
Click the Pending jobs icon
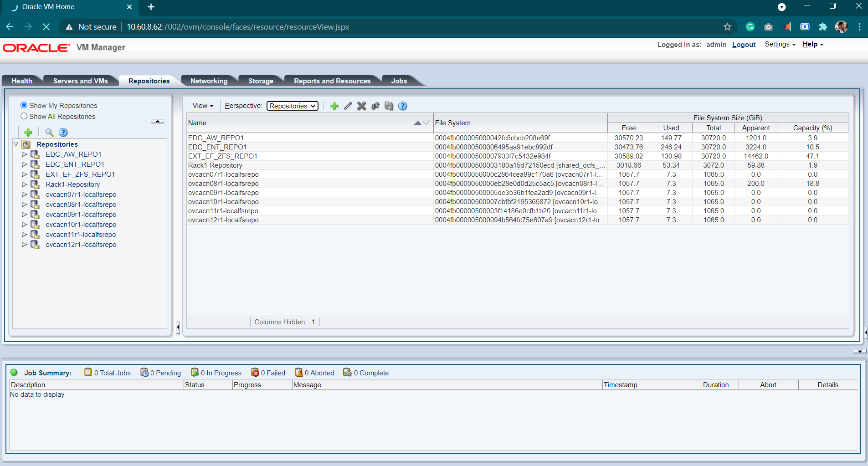144,373
